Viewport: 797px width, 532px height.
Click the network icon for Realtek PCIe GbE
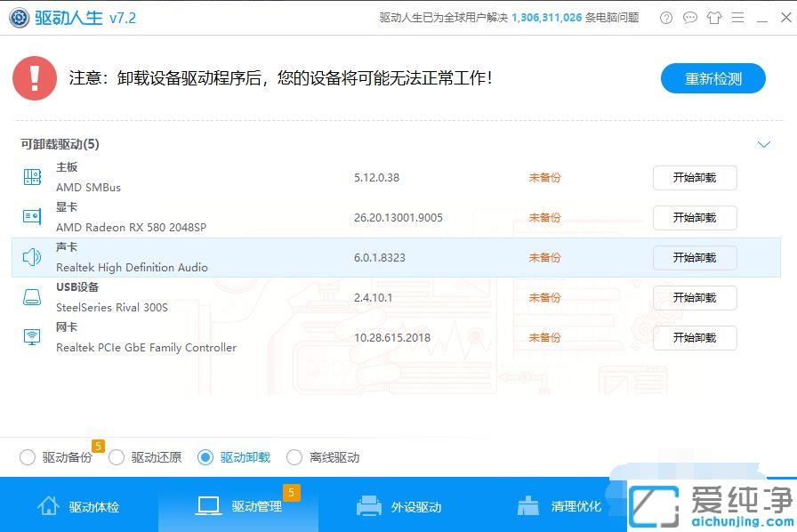[x=32, y=336]
